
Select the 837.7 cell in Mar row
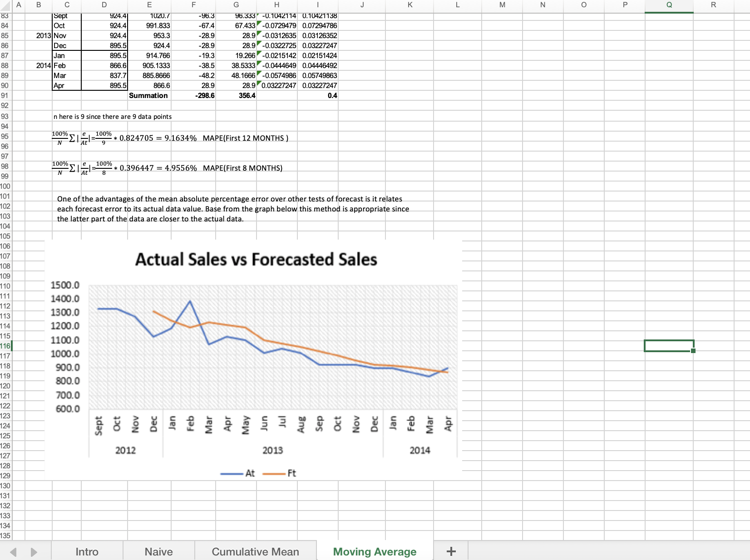(104, 75)
